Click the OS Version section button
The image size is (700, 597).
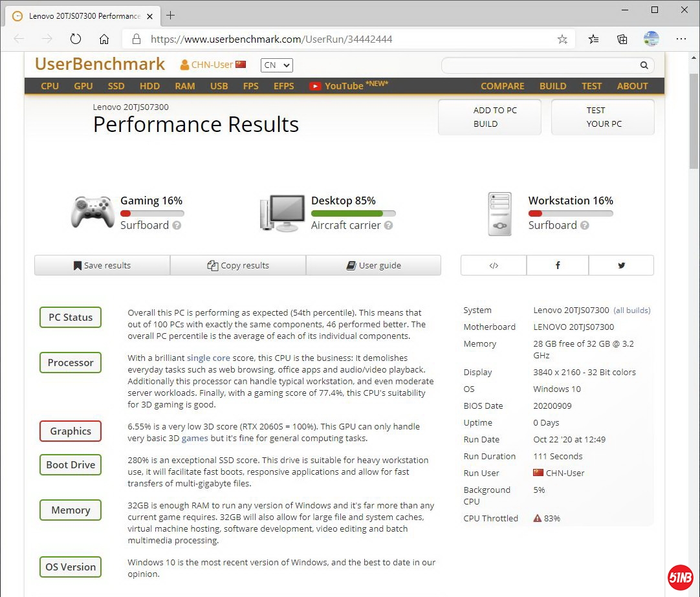71,567
